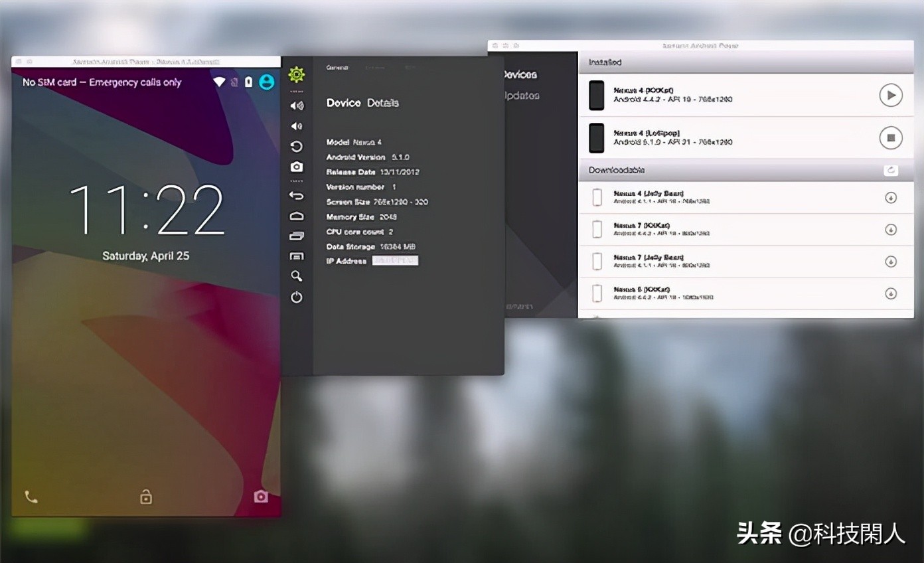The width and height of the screenshot is (924, 563).
Task: Tap the lock icon on the lockscreen
Action: click(146, 497)
